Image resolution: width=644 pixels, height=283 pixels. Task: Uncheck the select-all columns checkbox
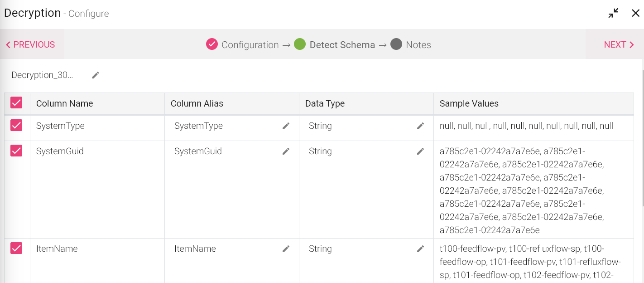coord(16,103)
